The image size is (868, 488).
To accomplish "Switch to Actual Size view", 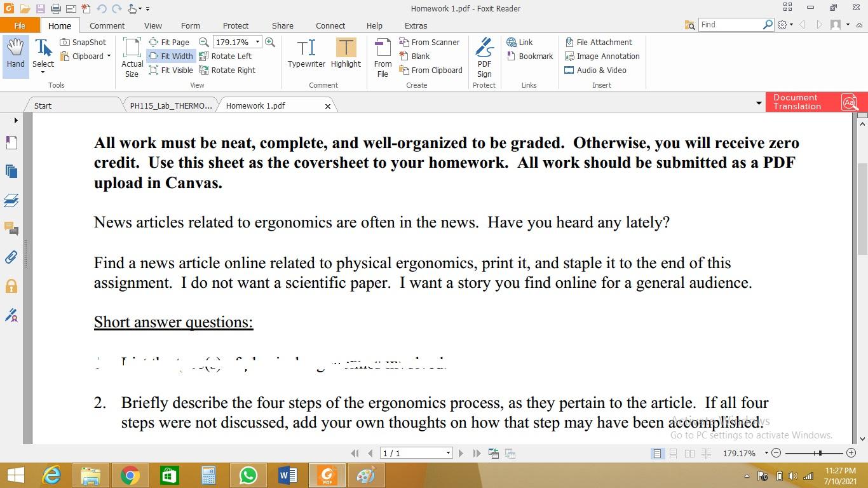I will [132, 56].
